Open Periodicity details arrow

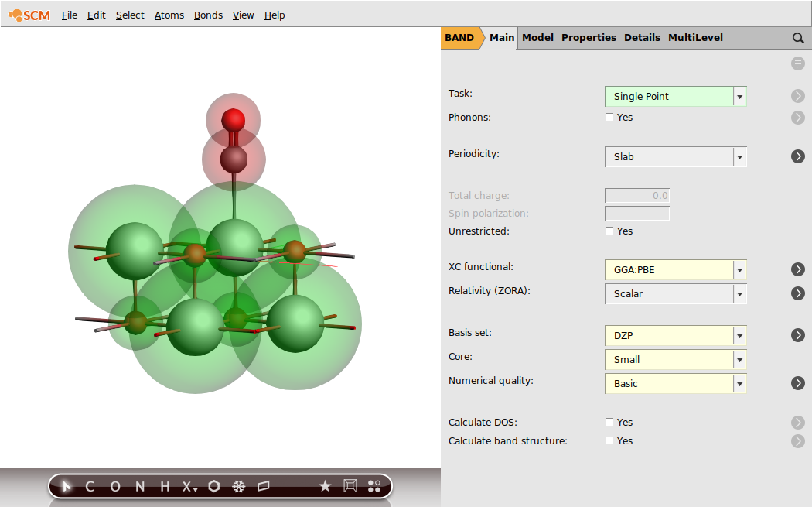(x=798, y=156)
